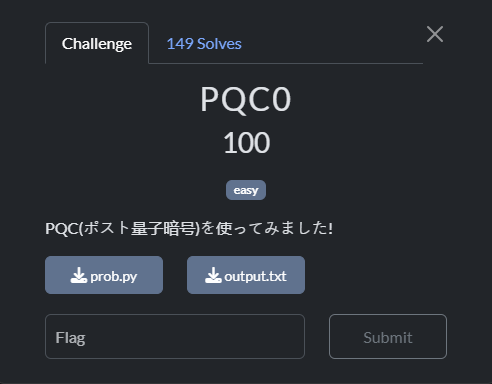Screen dimensions: 492x384
Task: Click the Japanese challenge description text
Action: pos(189,228)
